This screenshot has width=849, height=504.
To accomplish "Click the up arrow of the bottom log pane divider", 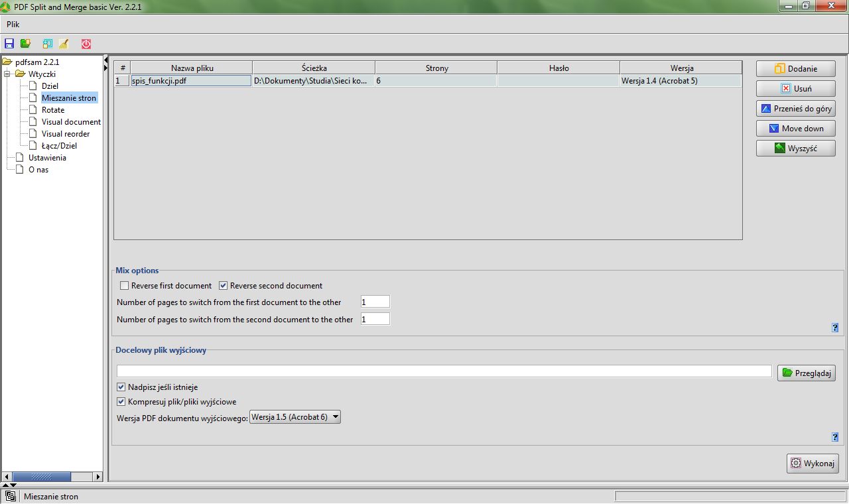I will [6, 485].
